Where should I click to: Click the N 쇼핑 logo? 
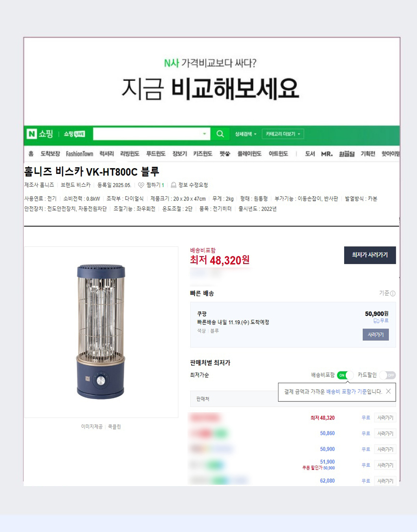(40, 134)
